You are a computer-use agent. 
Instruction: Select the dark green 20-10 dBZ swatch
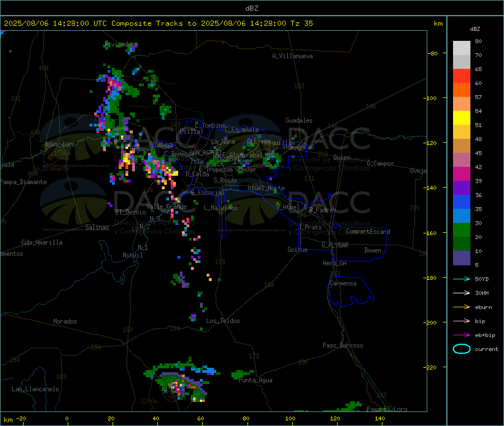[x=461, y=244]
